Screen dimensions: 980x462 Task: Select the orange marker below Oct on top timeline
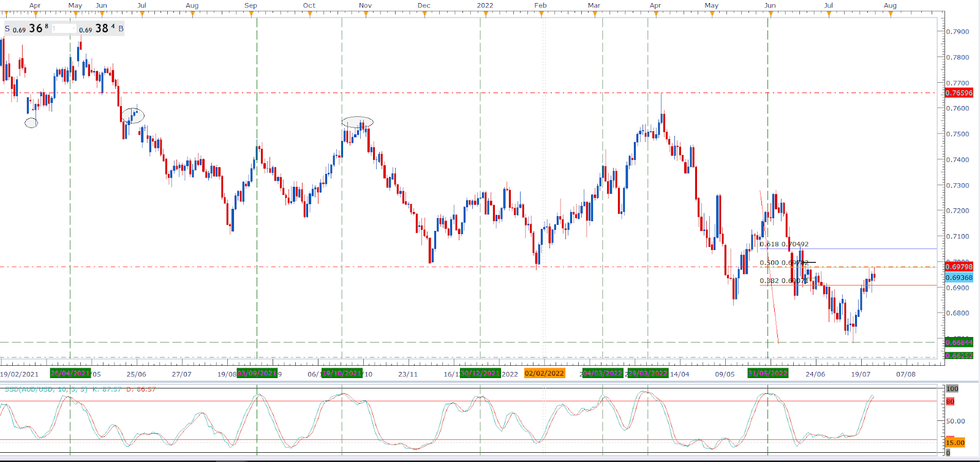click(x=309, y=13)
